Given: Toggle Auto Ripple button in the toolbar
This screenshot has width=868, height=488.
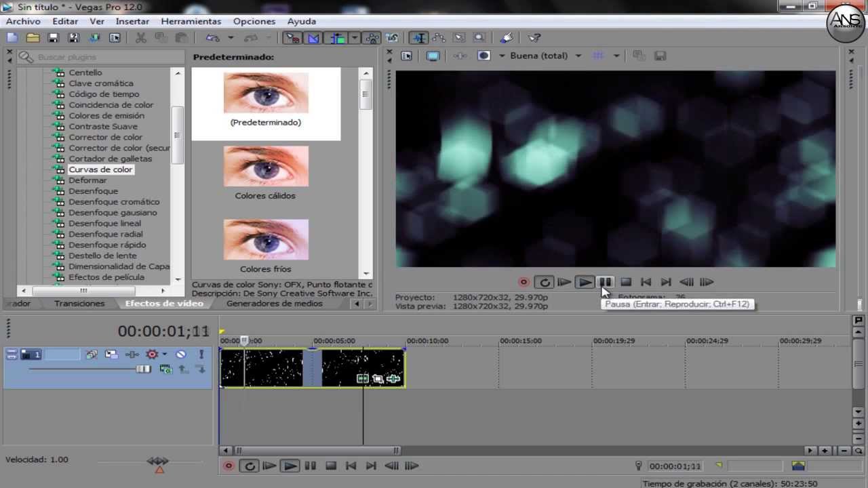Looking at the screenshot, I should click(336, 38).
